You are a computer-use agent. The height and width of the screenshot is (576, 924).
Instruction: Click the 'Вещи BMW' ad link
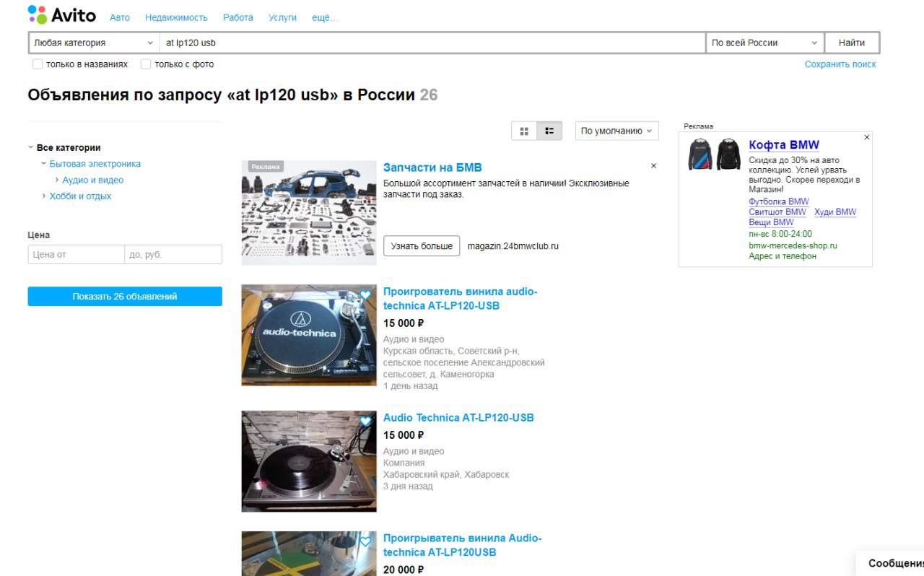(771, 222)
